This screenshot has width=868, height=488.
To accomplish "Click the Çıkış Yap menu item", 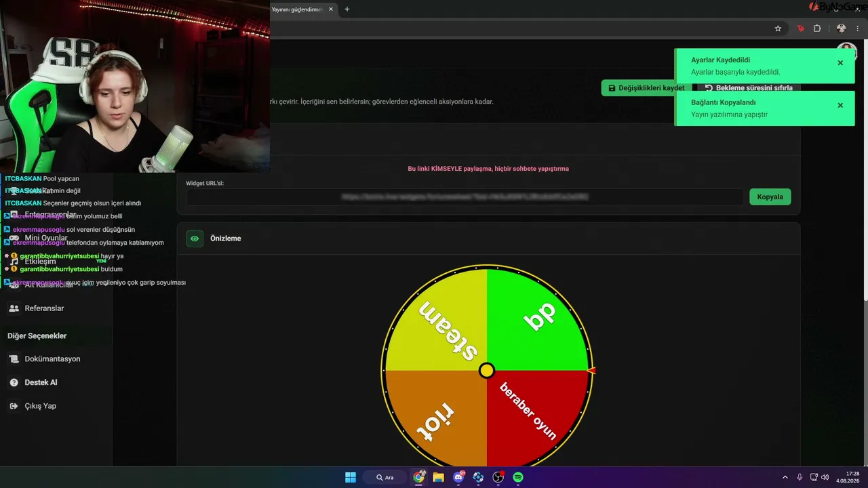I will [40, 406].
